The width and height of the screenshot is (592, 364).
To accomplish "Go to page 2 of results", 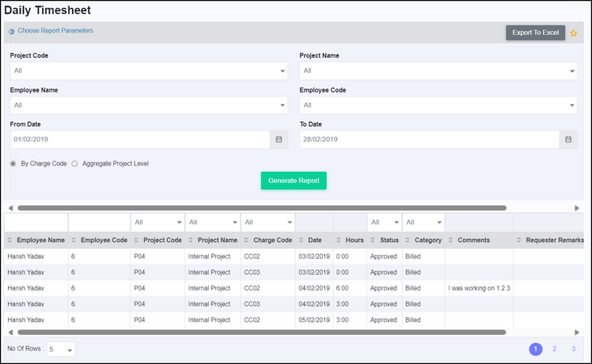I will coord(554,349).
